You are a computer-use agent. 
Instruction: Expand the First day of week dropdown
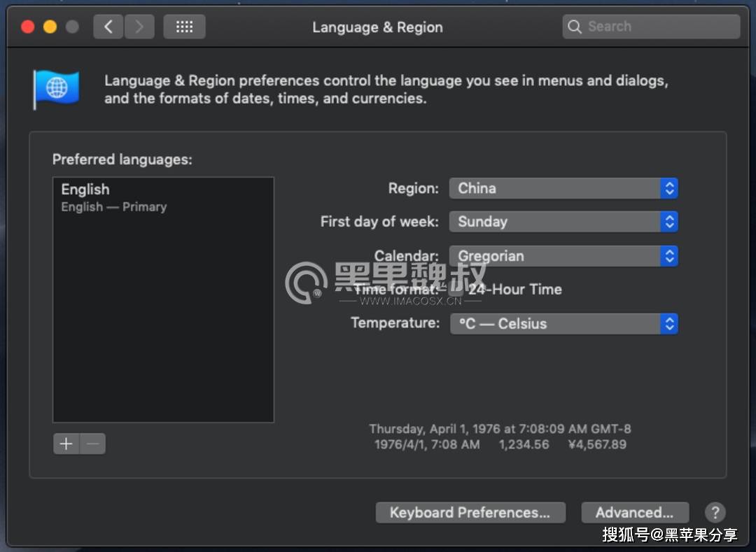click(563, 222)
